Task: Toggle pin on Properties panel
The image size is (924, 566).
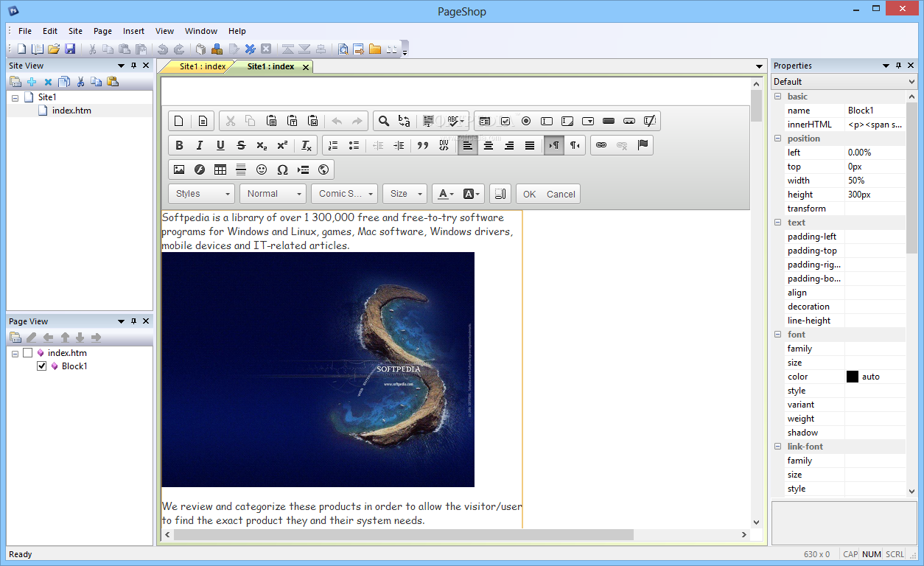Action: click(898, 66)
